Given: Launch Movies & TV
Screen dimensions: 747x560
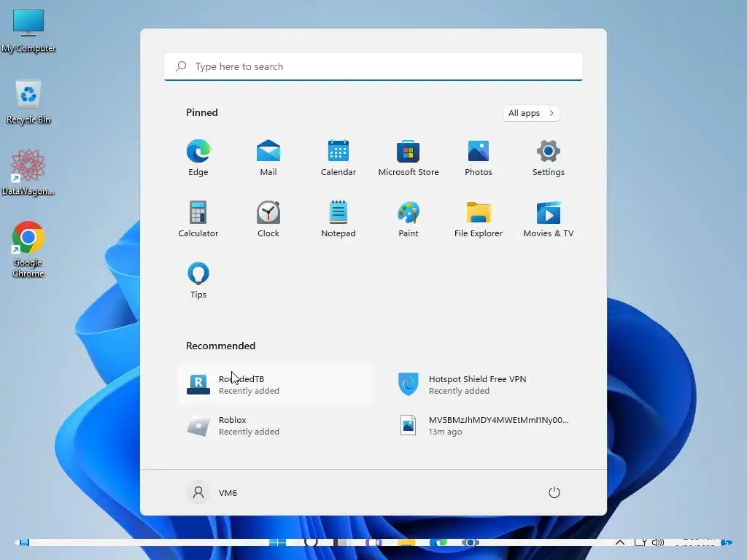Looking at the screenshot, I should (x=549, y=219).
